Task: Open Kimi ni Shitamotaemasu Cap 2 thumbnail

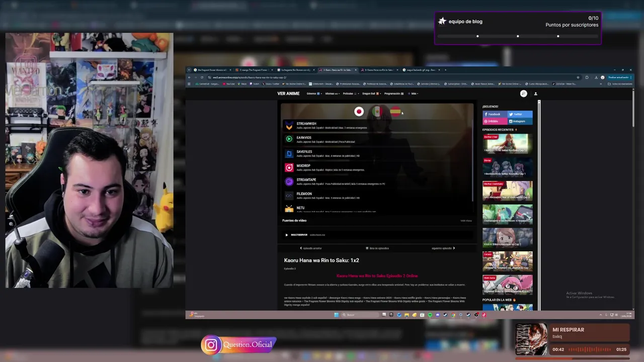Action: click(x=507, y=237)
